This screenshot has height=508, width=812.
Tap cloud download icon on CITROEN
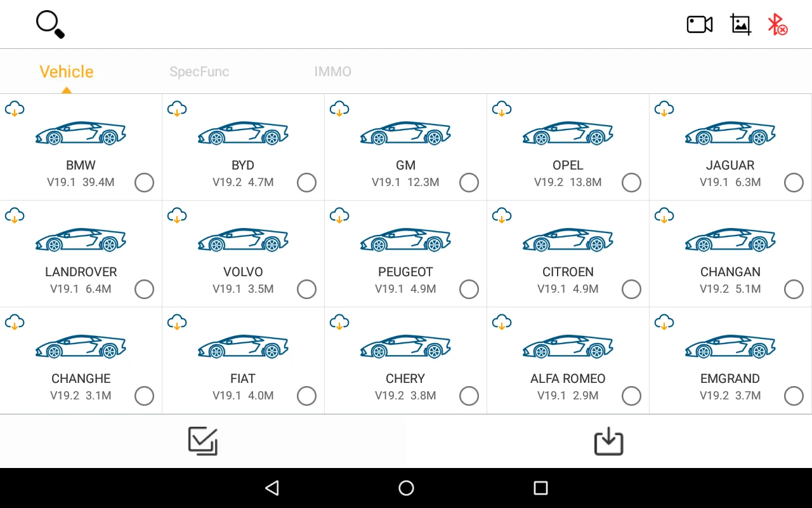502,215
